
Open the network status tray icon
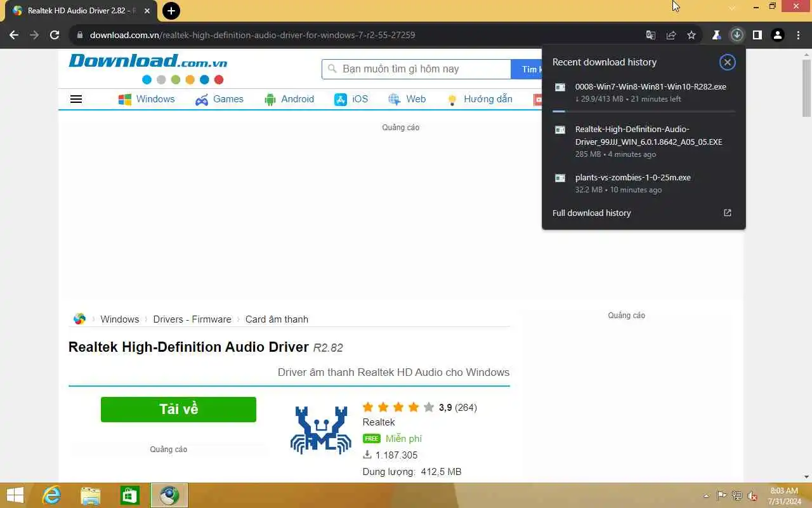pos(737,496)
